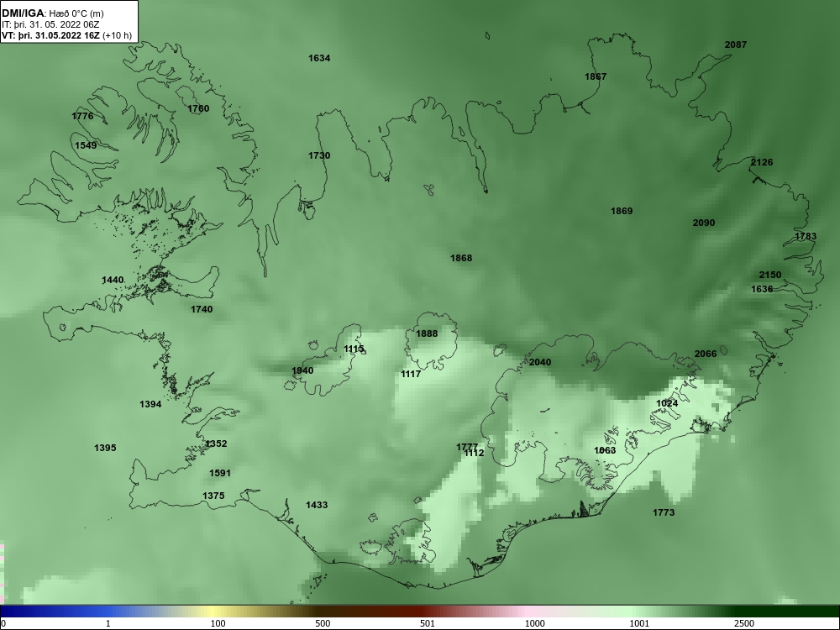Select the 1776 label in the Westfjords
The width and height of the screenshot is (840, 630).
tap(82, 116)
